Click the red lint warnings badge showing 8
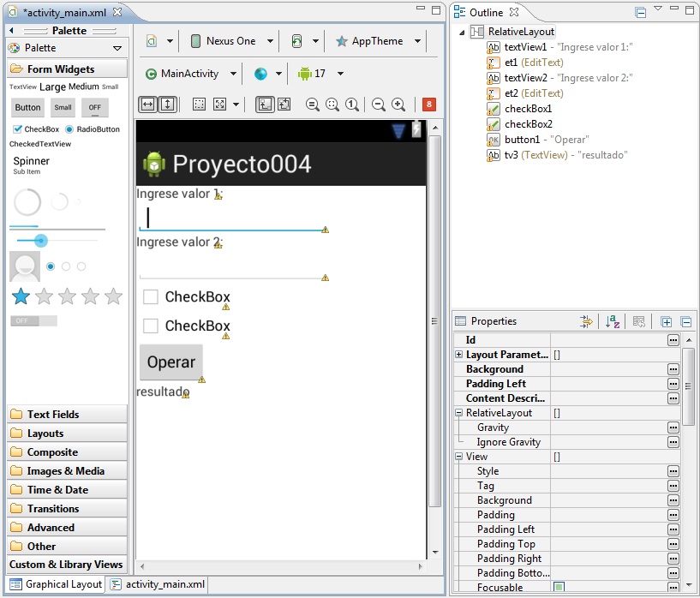The image size is (700, 598). pyautogui.click(x=429, y=105)
